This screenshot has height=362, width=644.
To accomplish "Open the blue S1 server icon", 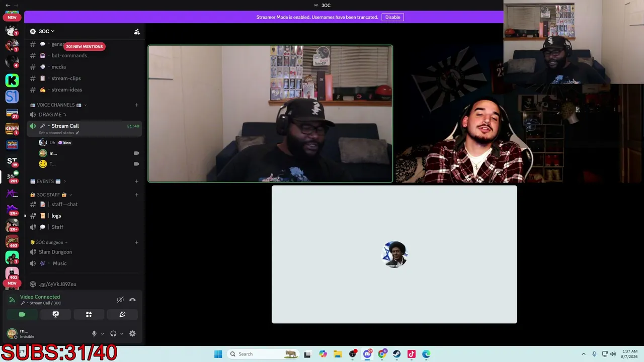I will pyautogui.click(x=12, y=96).
